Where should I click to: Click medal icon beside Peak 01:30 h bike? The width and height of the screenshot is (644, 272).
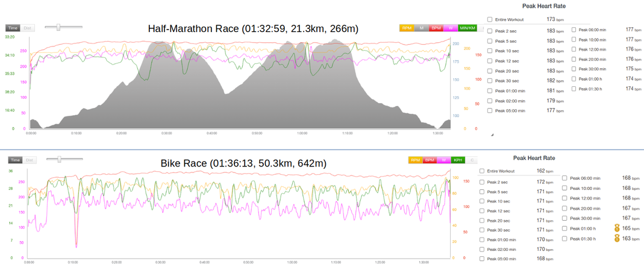(617, 238)
